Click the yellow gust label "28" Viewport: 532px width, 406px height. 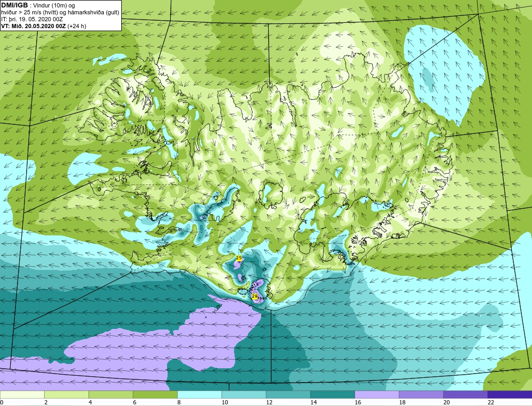[x=255, y=296]
